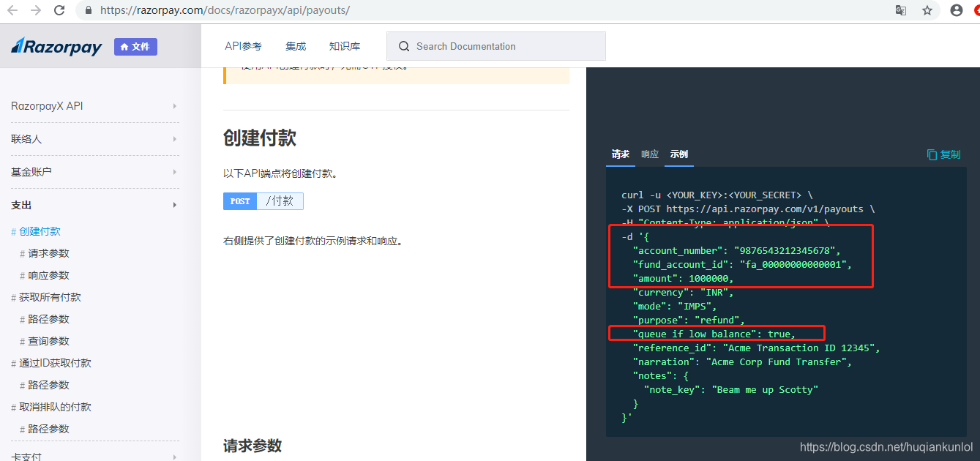Screen dimensions: 980x461
Task: Click the sentence 以下API端点将创建付款
Action: 280,174
